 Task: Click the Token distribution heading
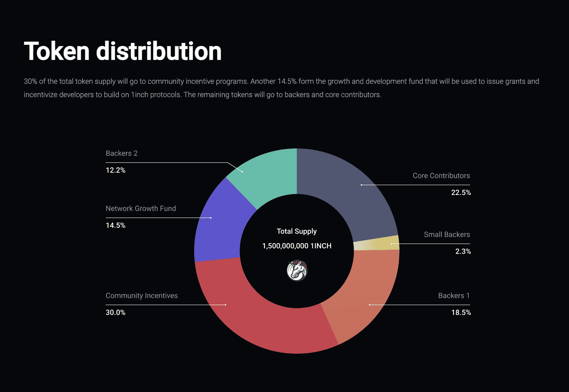[x=123, y=51]
